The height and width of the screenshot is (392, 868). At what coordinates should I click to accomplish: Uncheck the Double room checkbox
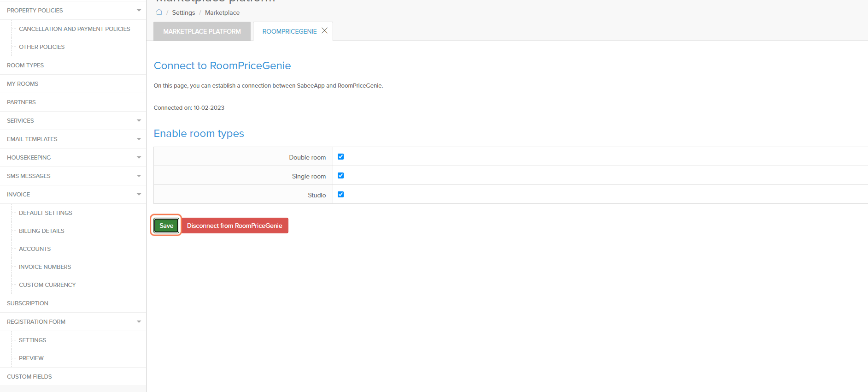point(340,157)
